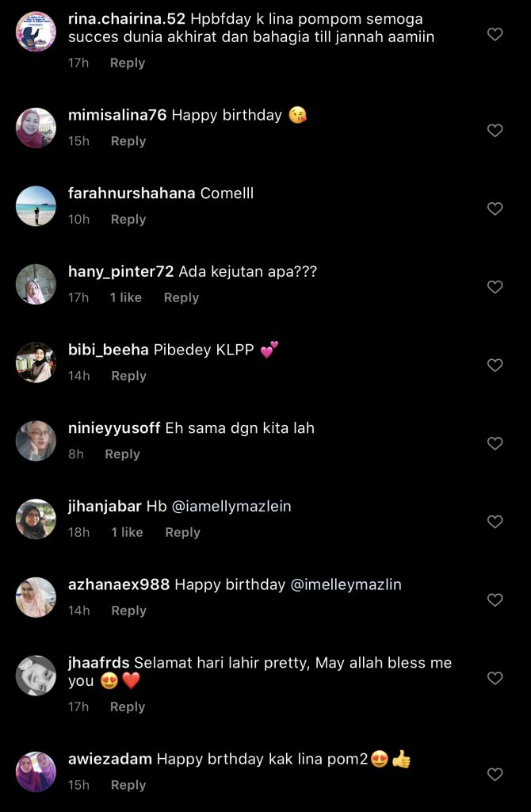Heart azhanaex988's birthday comment
Viewport: 531px width, 812px height.
495,600
